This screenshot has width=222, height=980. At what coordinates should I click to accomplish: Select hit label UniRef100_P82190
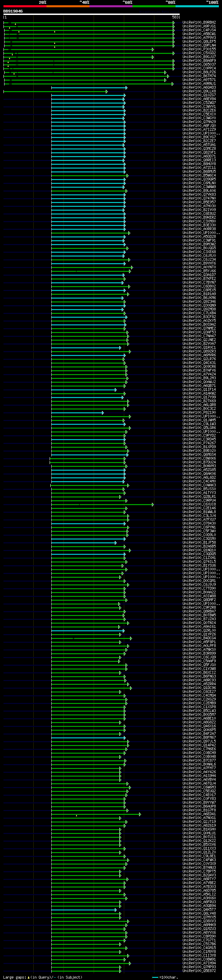pos(199,412)
